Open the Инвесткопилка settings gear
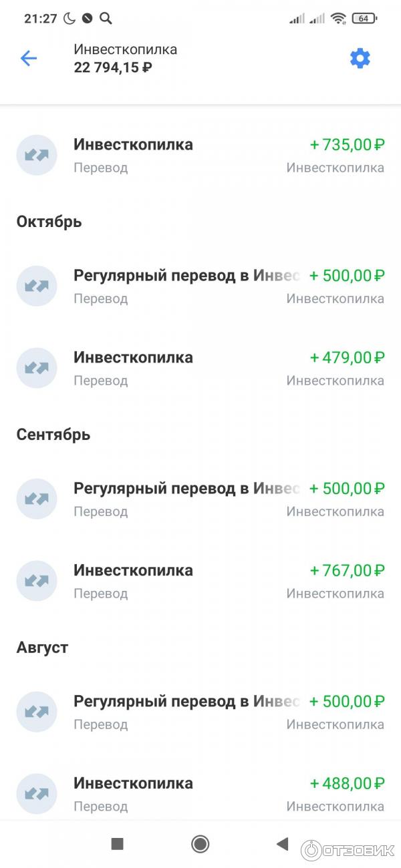This screenshot has height=868, width=401. (x=360, y=58)
